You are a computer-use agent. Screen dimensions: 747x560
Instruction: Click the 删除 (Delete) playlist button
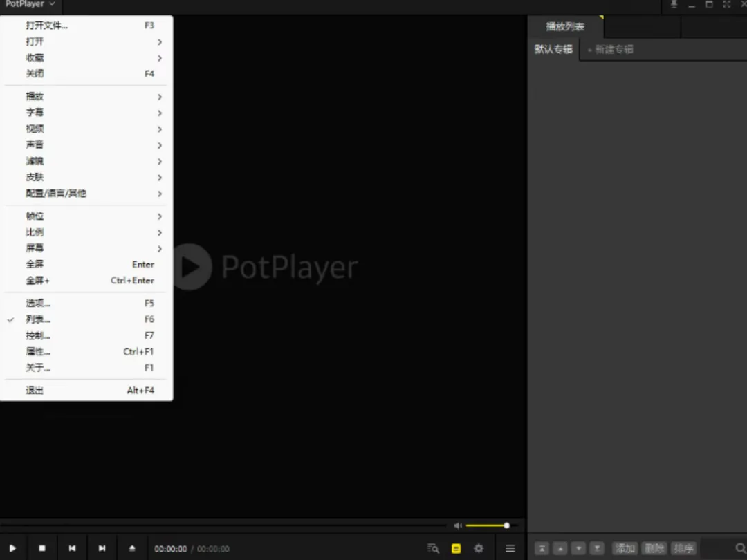(x=654, y=548)
